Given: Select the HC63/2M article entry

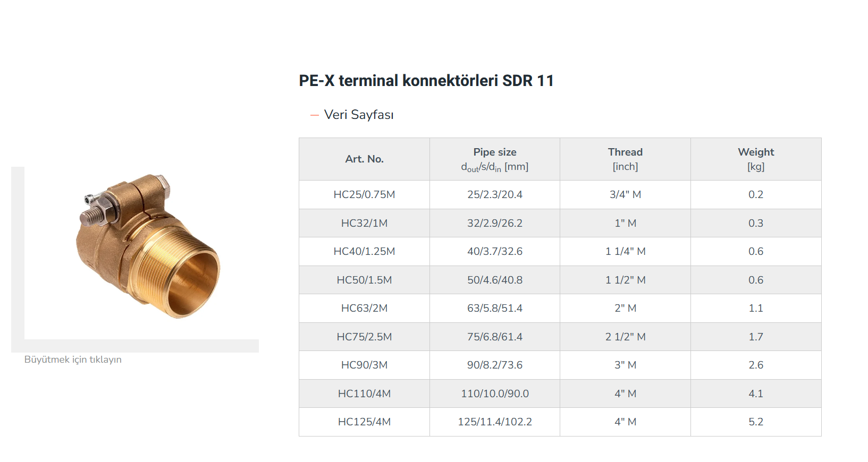Looking at the screenshot, I should point(364,308).
